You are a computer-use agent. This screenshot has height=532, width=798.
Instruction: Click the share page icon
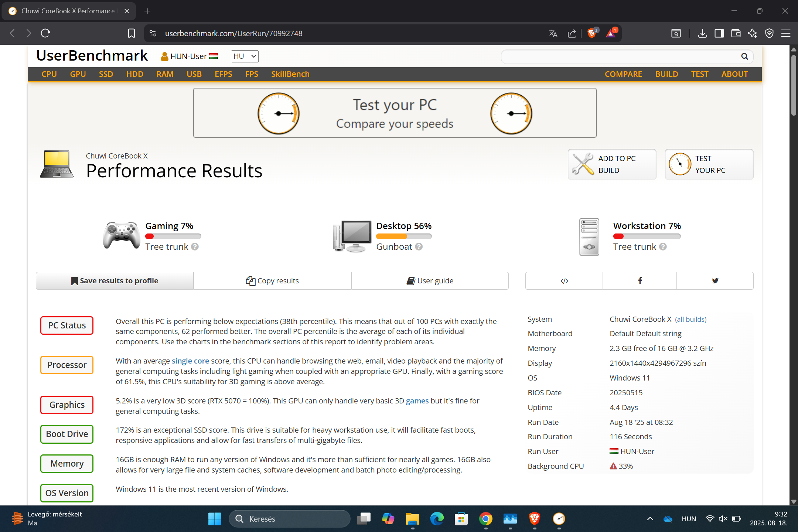[x=572, y=33]
